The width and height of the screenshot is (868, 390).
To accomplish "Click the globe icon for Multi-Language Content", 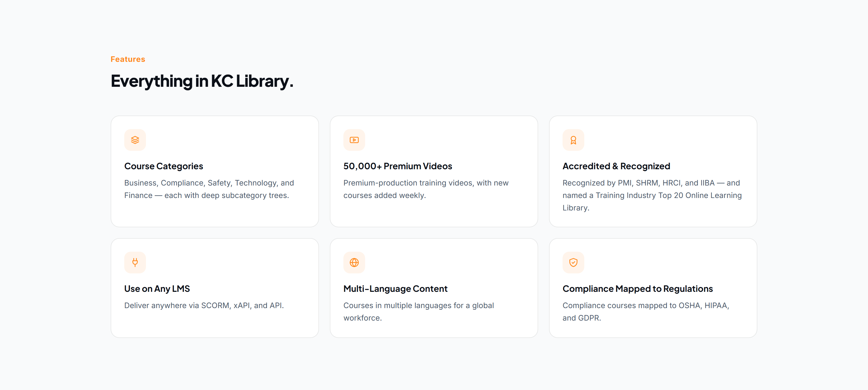I will click(x=354, y=262).
